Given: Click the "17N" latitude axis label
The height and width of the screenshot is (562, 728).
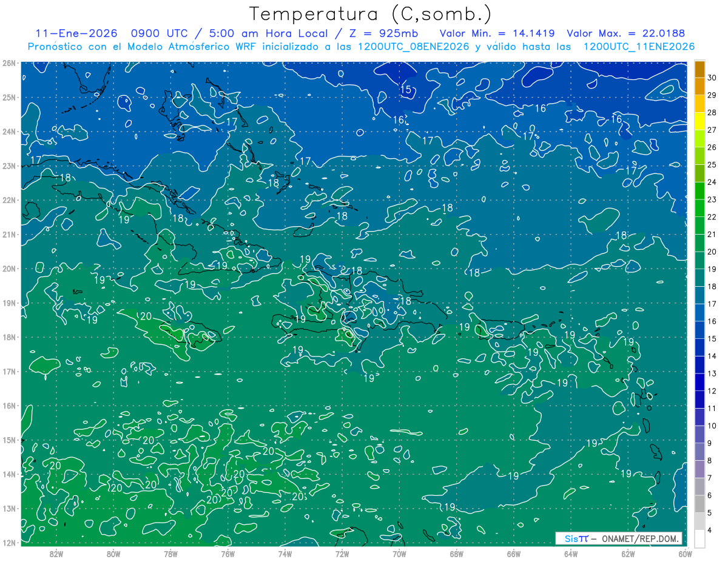Looking at the screenshot, I should [x=8, y=372].
